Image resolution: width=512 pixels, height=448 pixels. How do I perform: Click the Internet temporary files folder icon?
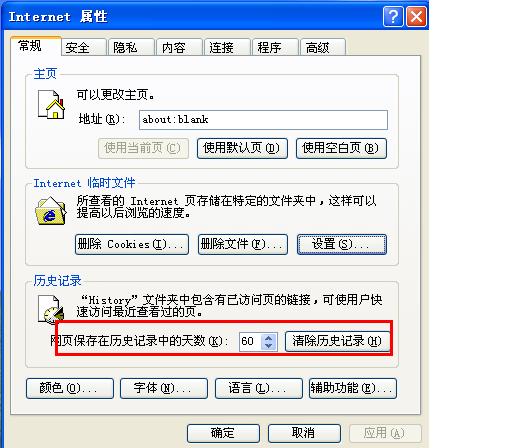[x=51, y=211]
